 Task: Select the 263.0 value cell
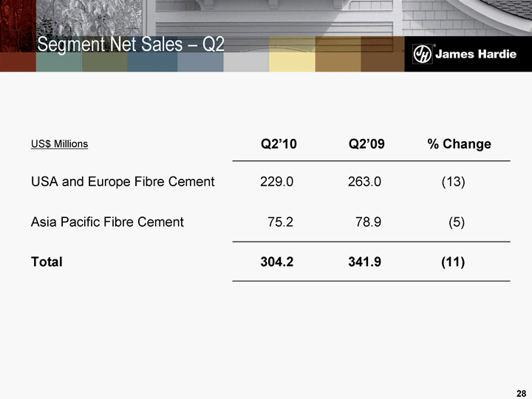pyautogui.click(x=364, y=181)
